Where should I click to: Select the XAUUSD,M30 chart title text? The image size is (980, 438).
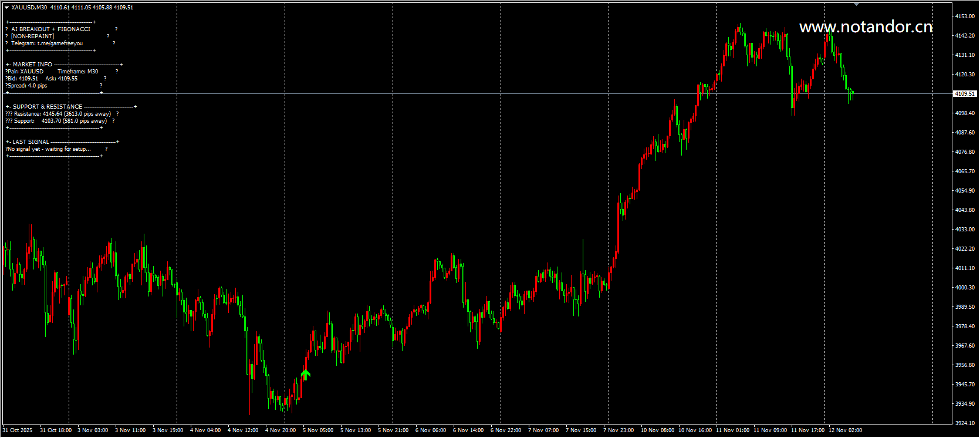point(29,8)
